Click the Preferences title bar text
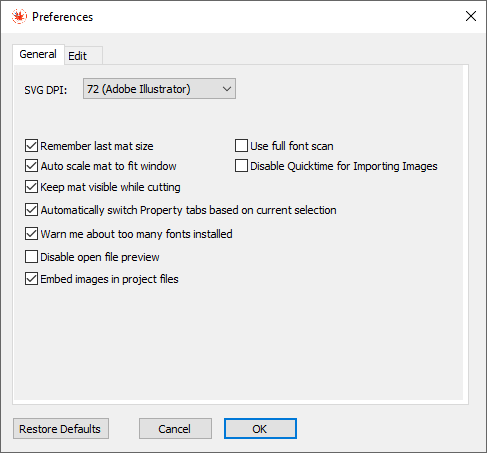The image size is (487, 453). tap(63, 17)
